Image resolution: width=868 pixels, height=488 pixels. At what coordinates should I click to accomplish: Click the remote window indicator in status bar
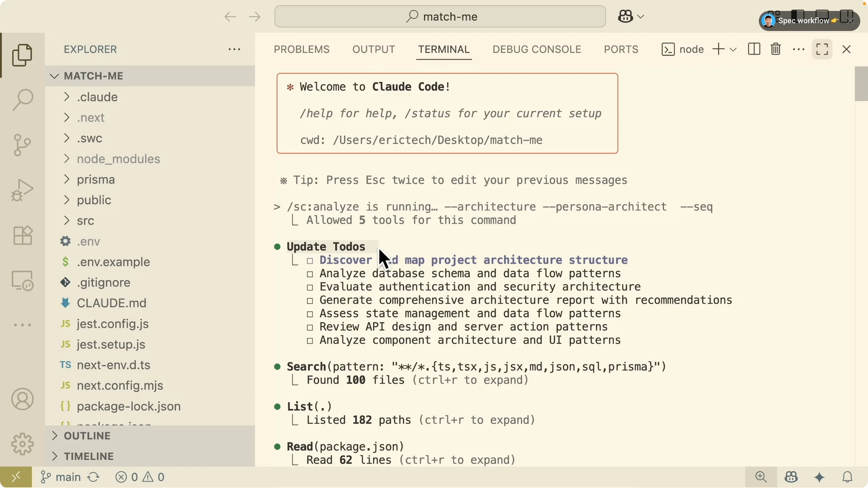click(16, 477)
